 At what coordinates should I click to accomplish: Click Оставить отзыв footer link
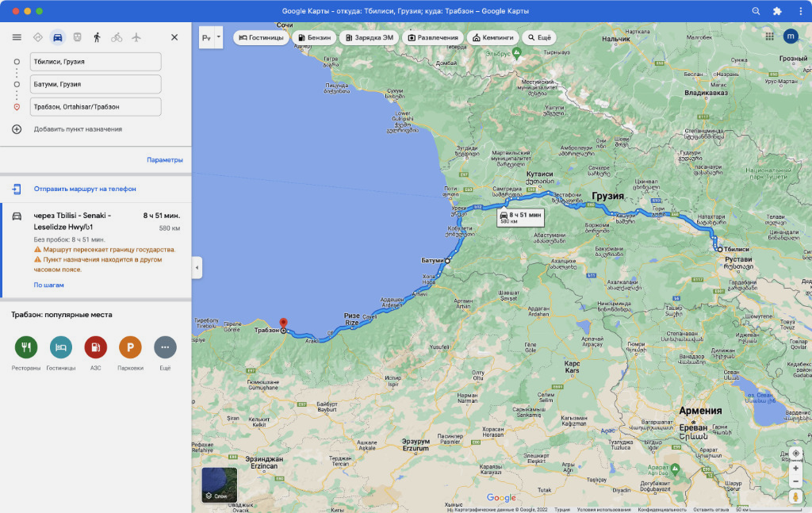click(x=710, y=510)
